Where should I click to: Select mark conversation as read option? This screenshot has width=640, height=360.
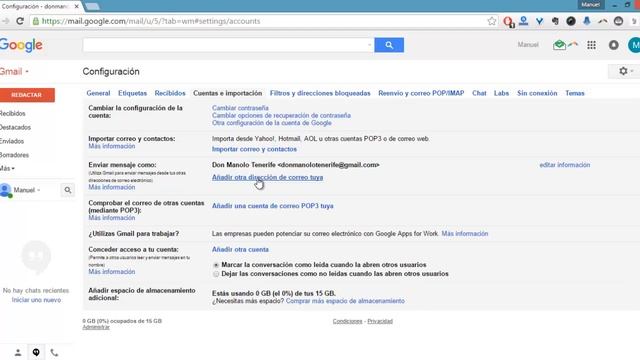point(216,265)
